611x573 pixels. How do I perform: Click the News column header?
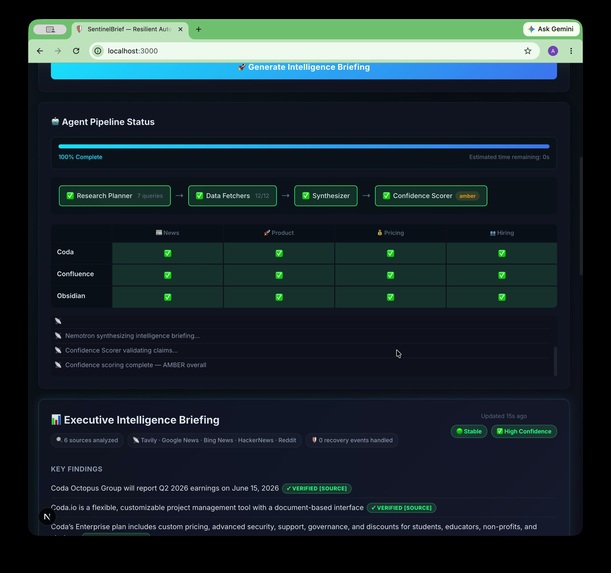pyautogui.click(x=168, y=233)
